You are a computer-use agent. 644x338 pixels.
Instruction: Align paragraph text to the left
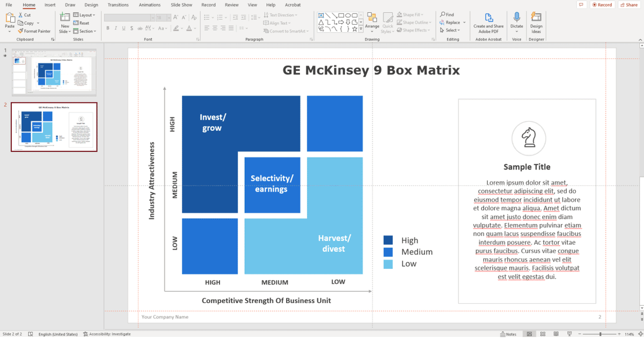pos(207,28)
